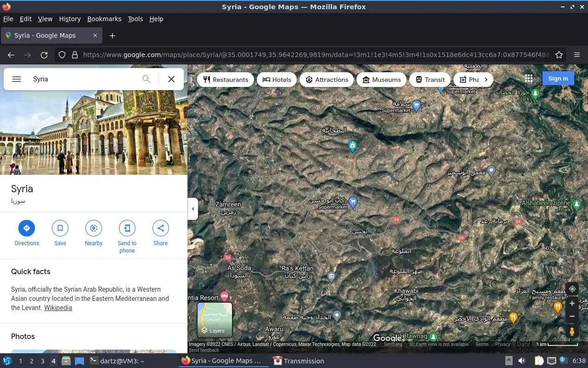Open a new tab with the plus
Screen dimensions: 588x368
point(112,35)
